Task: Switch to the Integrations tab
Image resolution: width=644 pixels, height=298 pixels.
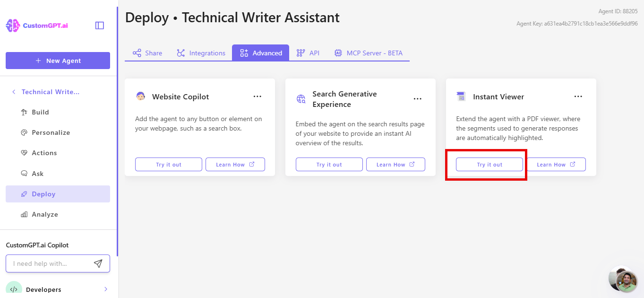Action: (x=201, y=53)
